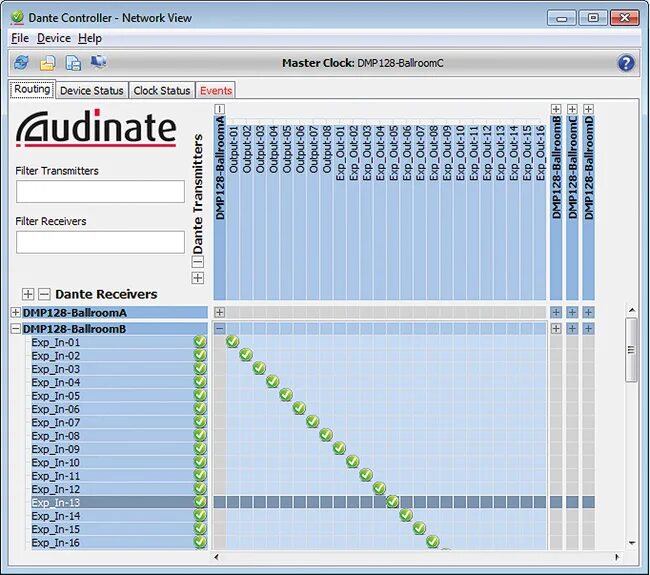This screenshot has width=650, height=575.
Task: Switch to the Device Status tab
Action: pos(92,90)
